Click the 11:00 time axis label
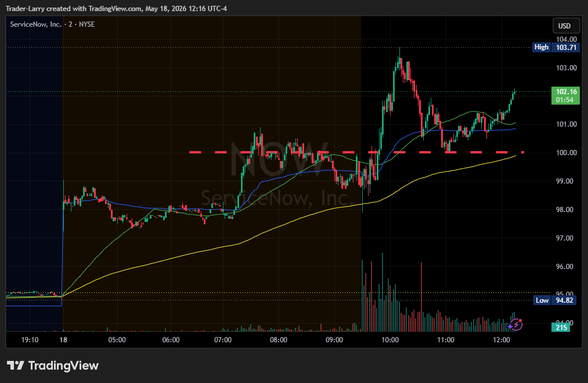 [446, 340]
